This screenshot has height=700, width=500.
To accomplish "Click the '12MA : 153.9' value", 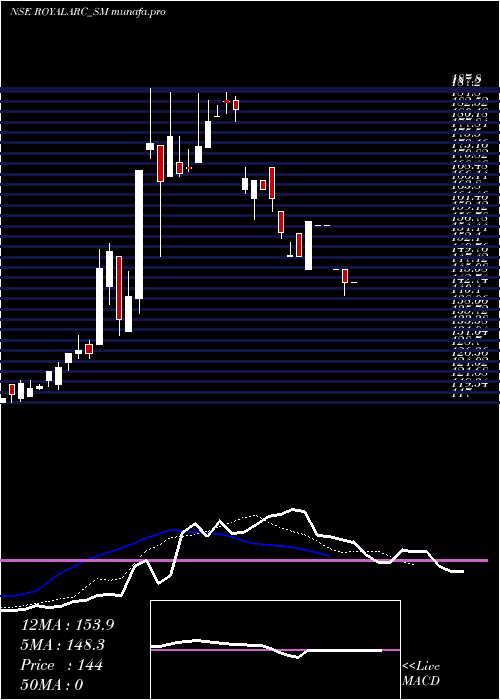I will tap(67, 625).
